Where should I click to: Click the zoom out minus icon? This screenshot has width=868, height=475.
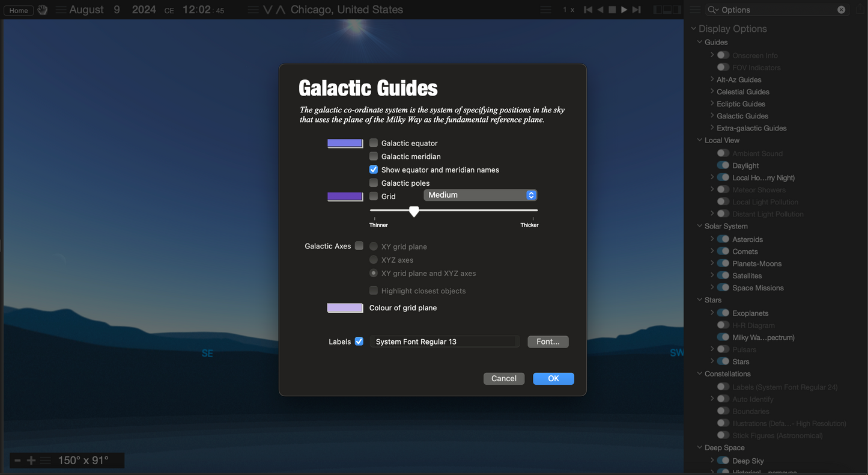click(x=17, y=461)
